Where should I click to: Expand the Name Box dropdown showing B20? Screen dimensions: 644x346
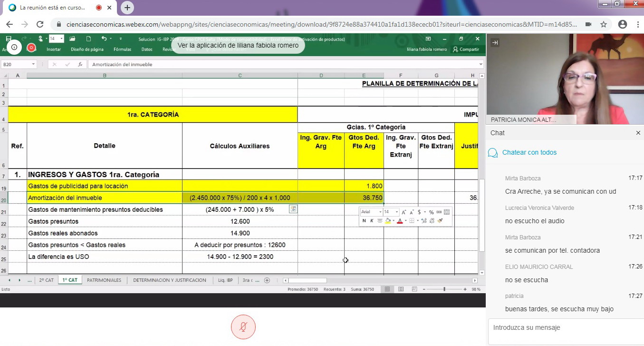click(33, 64)
